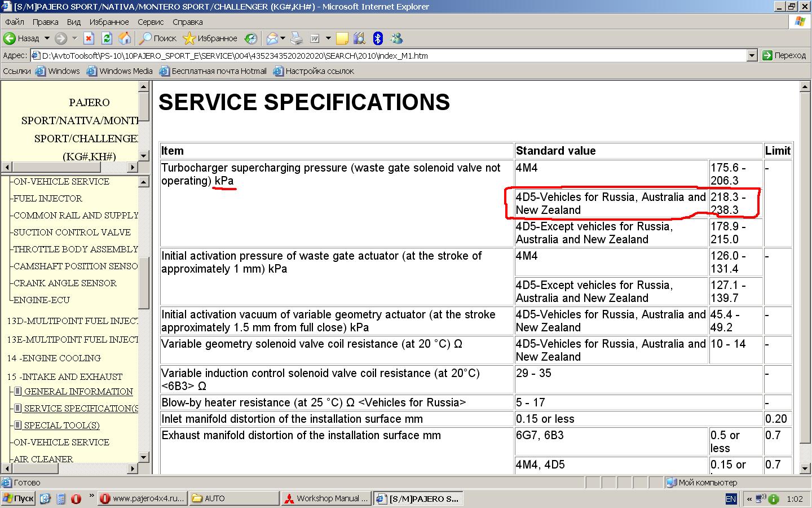Viewport: 812px width, 508px height.
Task: Open dropdown next to the Word edit icon
Action: tap(328, 38)
